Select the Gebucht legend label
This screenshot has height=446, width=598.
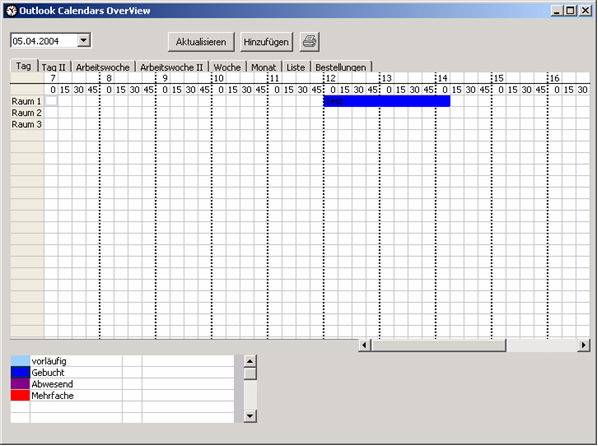click(48, 372)
